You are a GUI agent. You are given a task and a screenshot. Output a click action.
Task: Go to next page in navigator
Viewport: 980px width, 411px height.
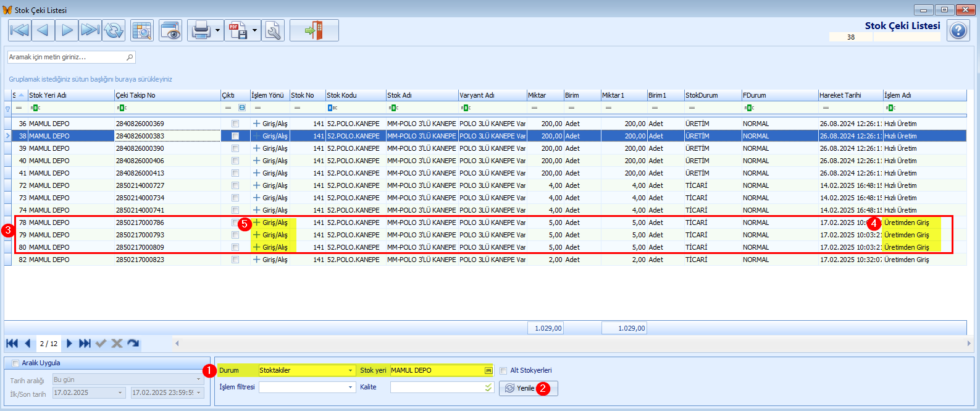pyautogui.click(x=70, y=344)
